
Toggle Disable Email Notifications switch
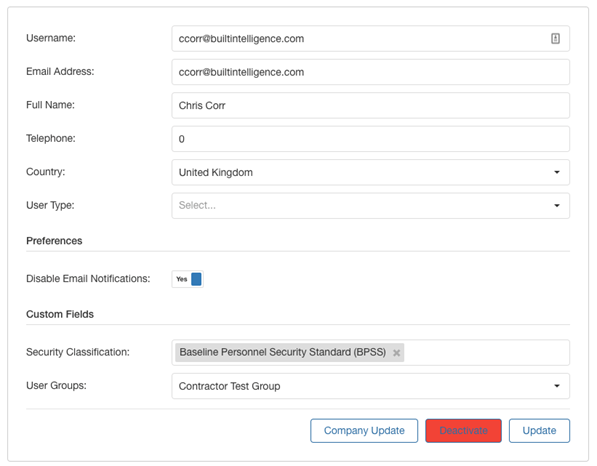point(188,279)
